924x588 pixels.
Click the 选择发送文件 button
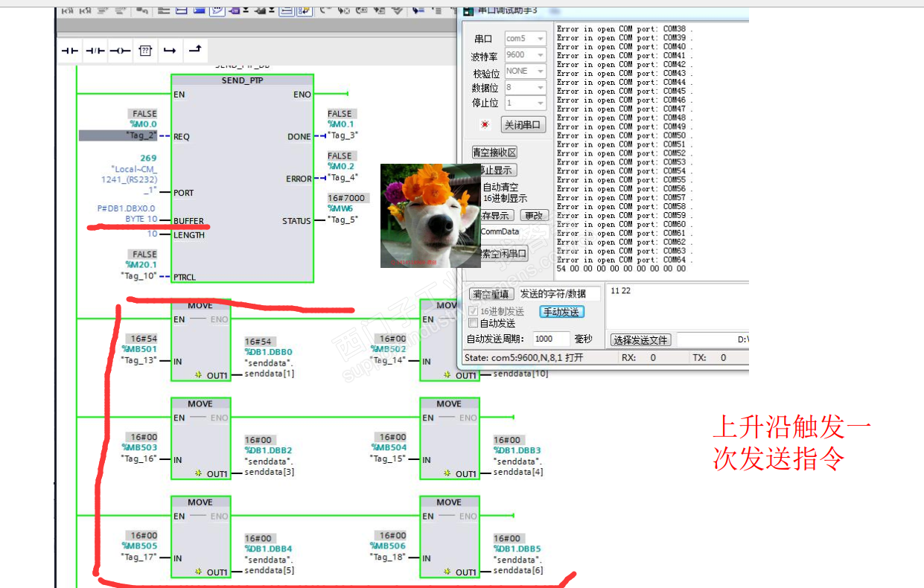[x=640, y=340]
